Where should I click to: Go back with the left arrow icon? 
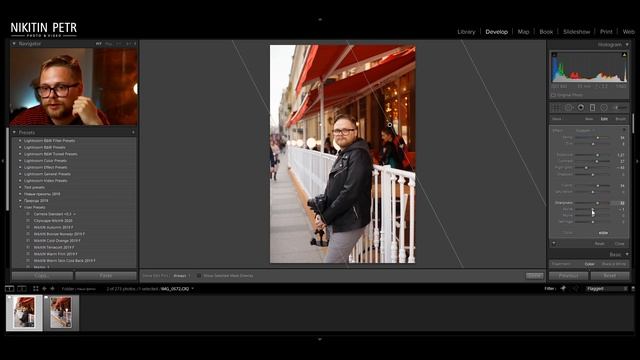44,289
